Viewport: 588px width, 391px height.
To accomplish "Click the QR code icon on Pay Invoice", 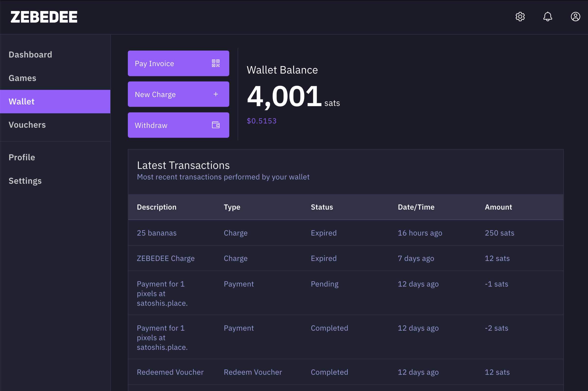I will coord(216,63).
